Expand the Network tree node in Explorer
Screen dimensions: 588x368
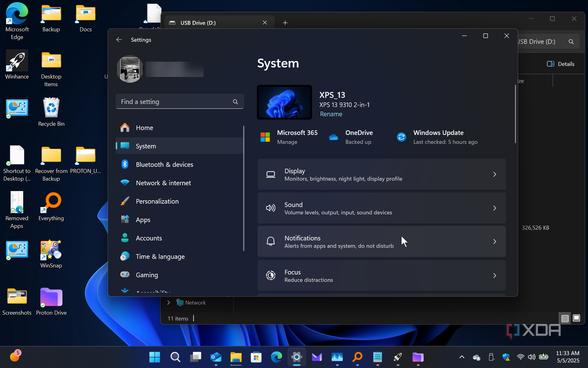pos(169,303)
